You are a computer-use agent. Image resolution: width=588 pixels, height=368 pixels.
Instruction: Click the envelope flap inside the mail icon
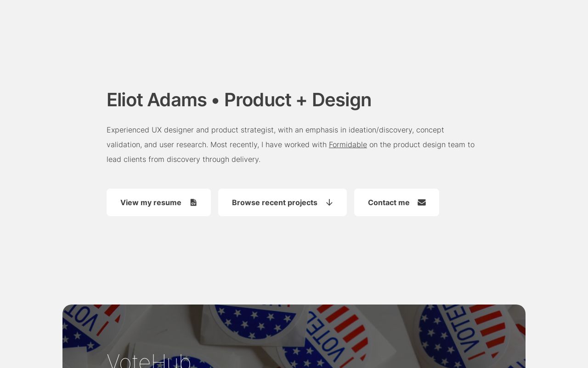click(x=422, y=201)
